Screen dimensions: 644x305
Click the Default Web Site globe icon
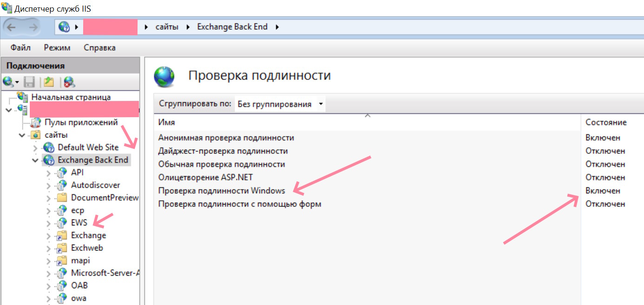(48, 147)
